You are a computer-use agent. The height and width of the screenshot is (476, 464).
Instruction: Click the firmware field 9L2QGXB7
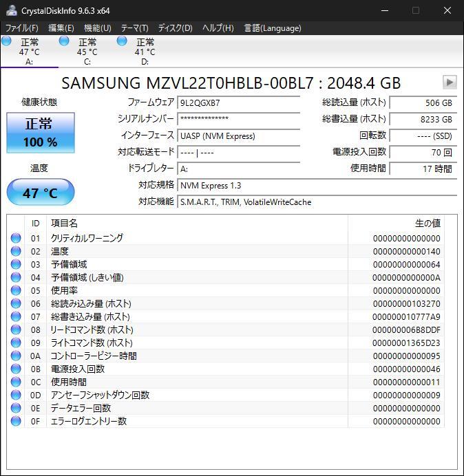click(238, 102)
